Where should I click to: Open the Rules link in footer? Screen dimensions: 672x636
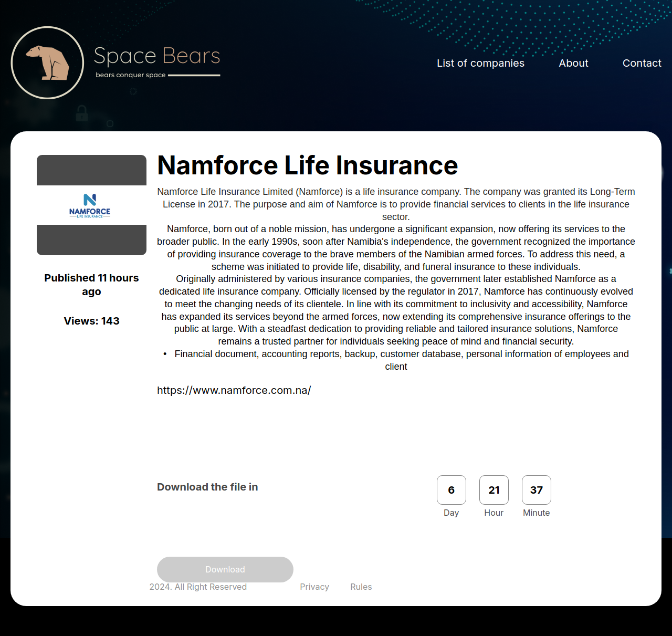pyautogui.click(x=361, y=587)
